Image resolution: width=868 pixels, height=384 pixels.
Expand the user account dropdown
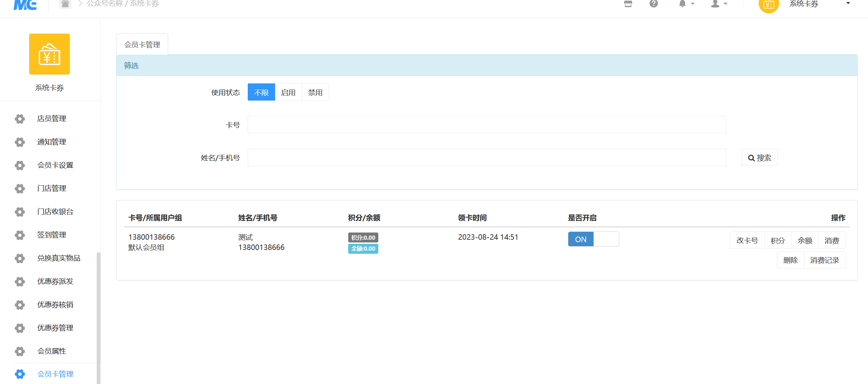(x=719, y=4)
